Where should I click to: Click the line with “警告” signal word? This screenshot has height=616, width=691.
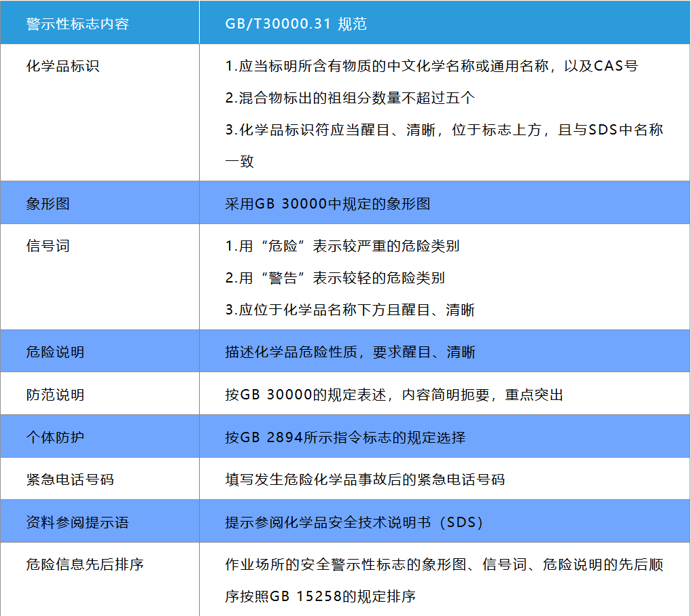point(335,278)
